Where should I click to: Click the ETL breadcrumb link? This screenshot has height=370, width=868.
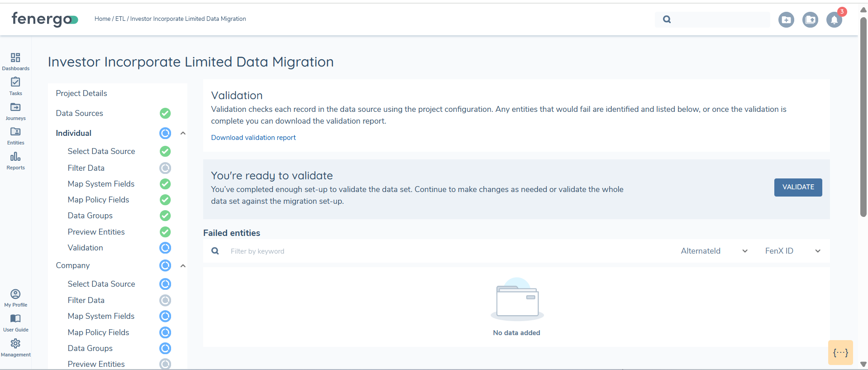click(x=120, y=19)
